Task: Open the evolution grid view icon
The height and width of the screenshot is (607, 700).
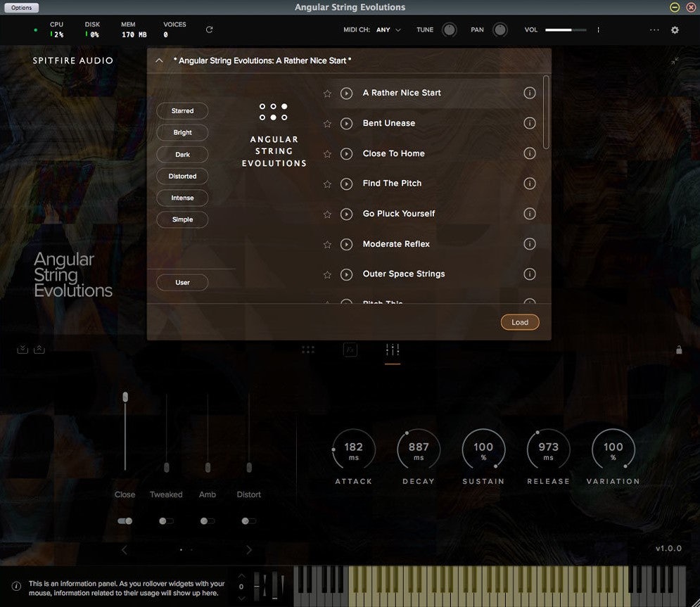Action: pos(308,350)
